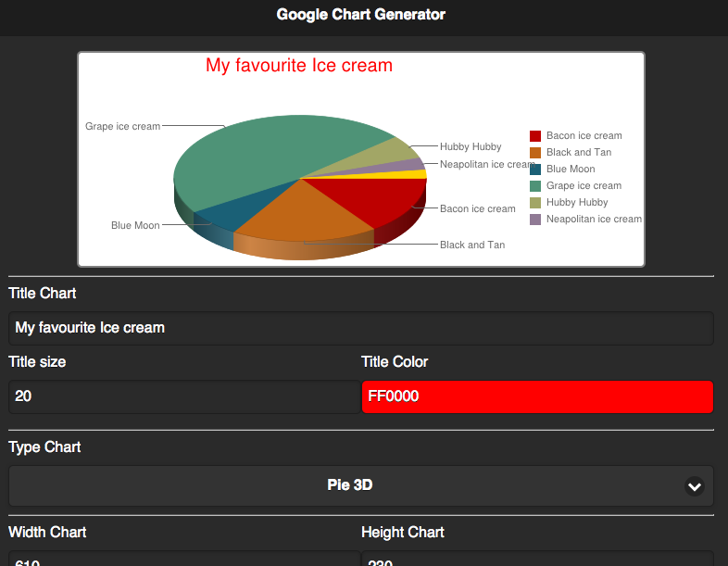Viewport: 728px width, 566px height.
Task: Click the Google Chart Generator header title
Action: click(360, 15)
